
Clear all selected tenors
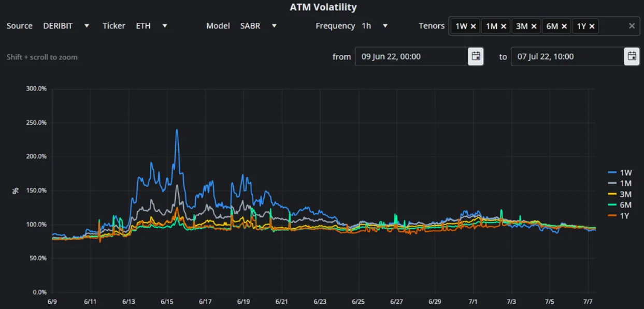pos(632,26)
